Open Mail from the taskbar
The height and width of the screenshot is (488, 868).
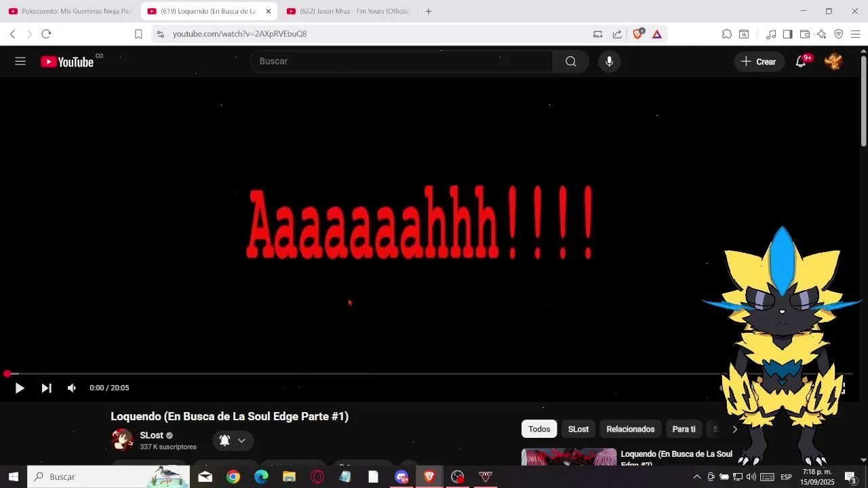[x=205, y=477]
